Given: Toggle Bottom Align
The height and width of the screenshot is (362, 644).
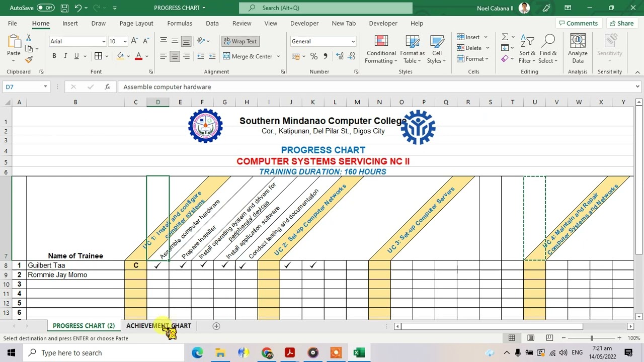Looking at the screenshot, I should coord(186,41).
